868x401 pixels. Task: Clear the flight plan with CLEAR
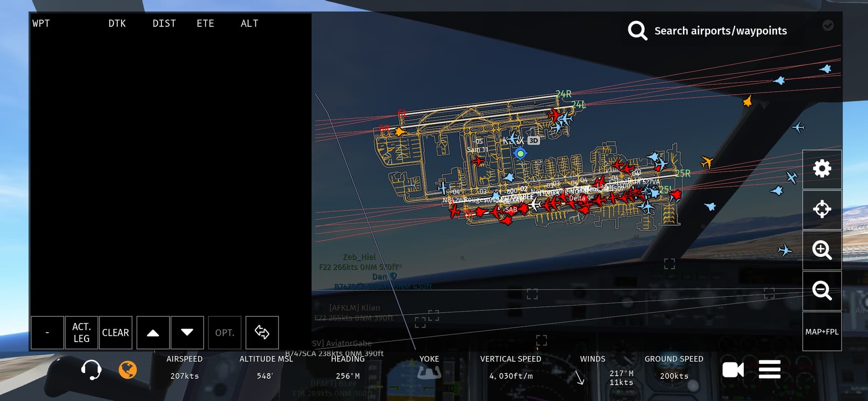coord(116,333)
